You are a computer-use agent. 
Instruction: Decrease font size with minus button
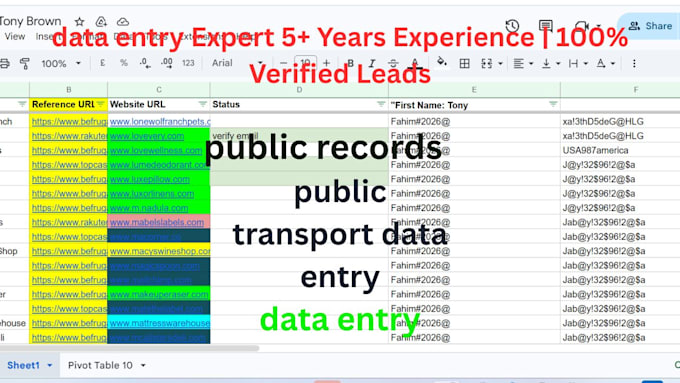(x=283, y=63)
